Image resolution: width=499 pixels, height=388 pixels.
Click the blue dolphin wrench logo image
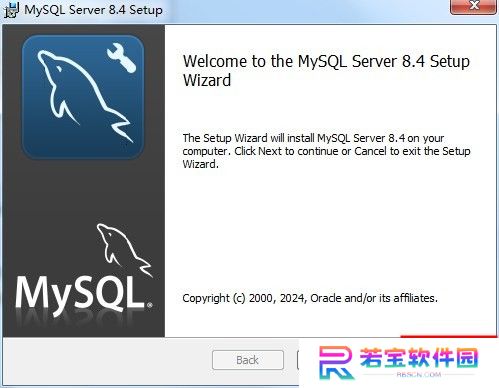tap(83, 97)
